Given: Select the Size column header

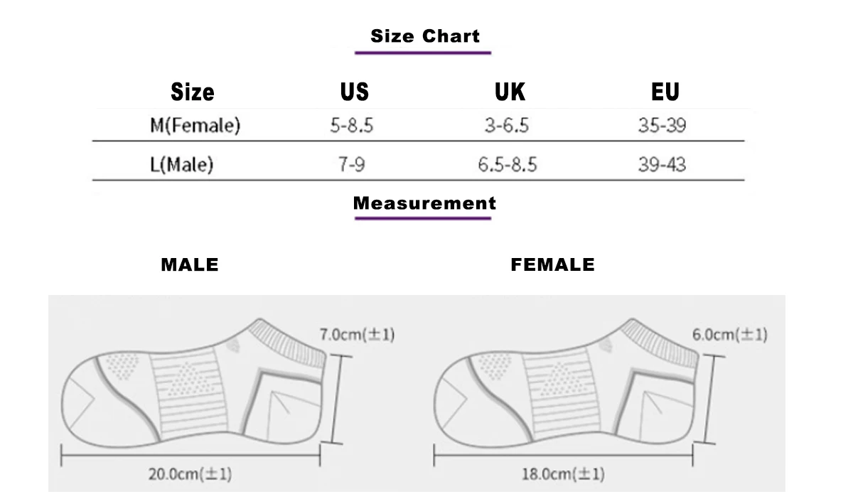Looking at the screenshot, I should [193, 92].
